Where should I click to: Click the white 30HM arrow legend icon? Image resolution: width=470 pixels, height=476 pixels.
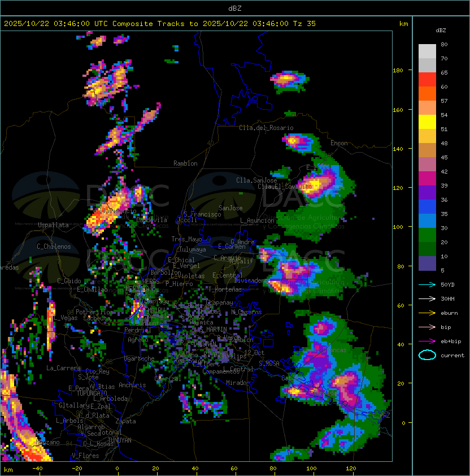click(x=427, y=298)
